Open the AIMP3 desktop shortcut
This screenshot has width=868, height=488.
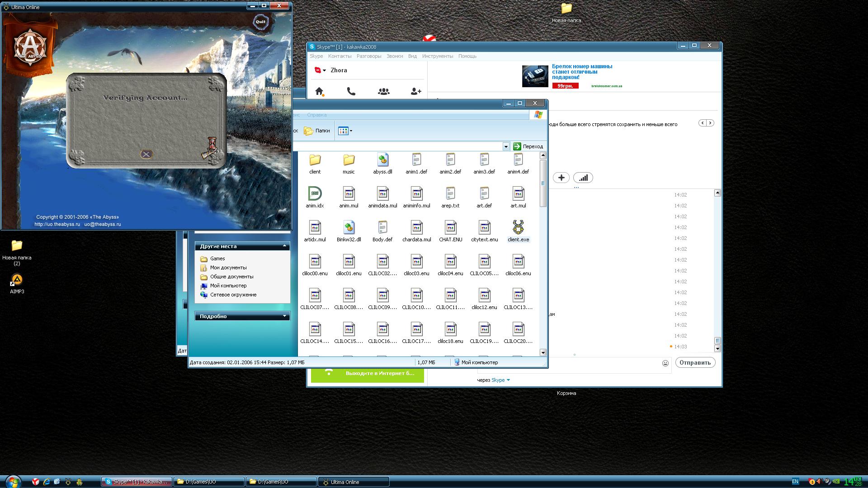click(17, 284)
